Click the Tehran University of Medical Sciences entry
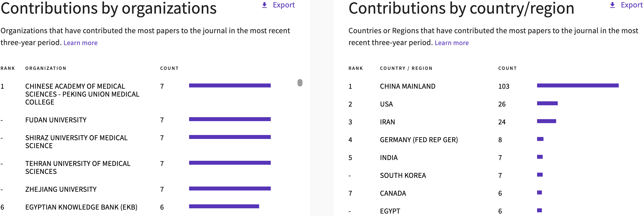Screen dimensions: 644x216 [x=78, y=167]
